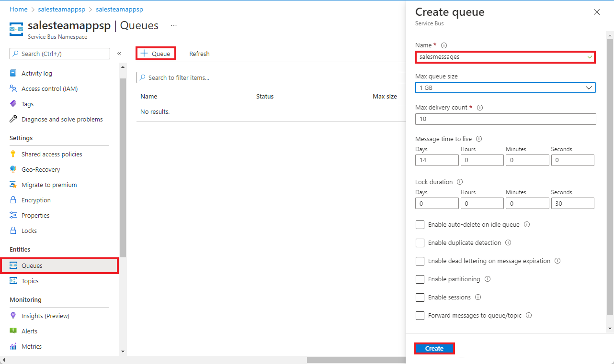Click info icon for Enable duplicate detection
This screenshot has width=614, height=364.
508,243
